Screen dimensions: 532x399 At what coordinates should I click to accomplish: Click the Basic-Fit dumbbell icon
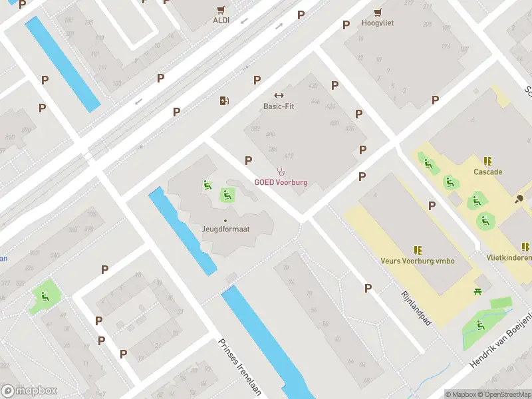click(x=279, y=96)
